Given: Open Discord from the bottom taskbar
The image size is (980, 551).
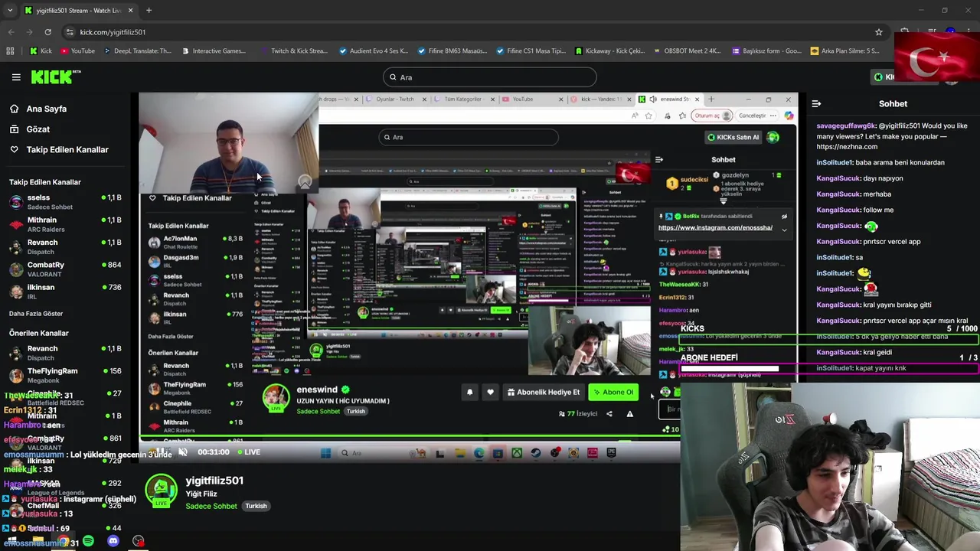Looking at the screenshot, I should 113,541.
